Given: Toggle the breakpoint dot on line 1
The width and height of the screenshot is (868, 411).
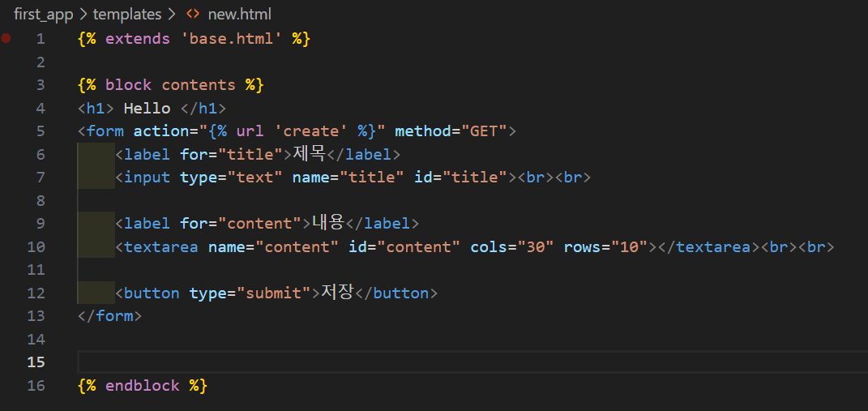Looking at the screenshot, I should pyautogui.click(x=6, y=38).
